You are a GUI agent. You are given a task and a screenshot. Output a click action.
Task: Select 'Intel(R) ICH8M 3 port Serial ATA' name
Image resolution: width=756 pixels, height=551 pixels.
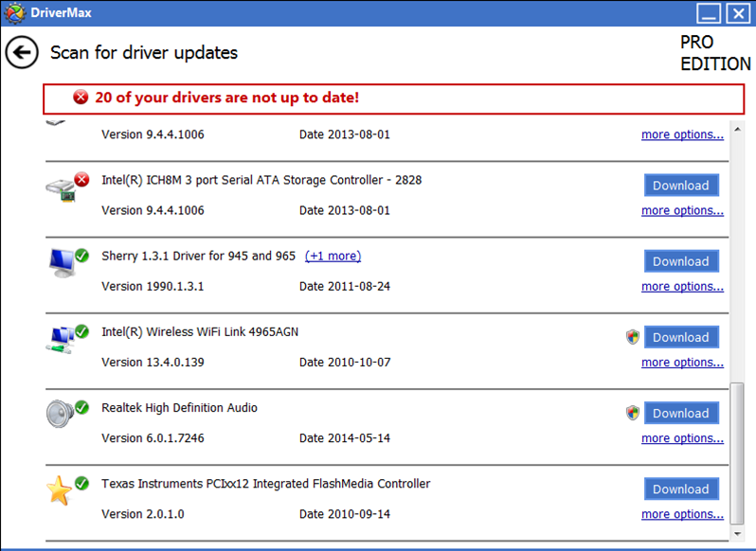[x=261, y=180]
